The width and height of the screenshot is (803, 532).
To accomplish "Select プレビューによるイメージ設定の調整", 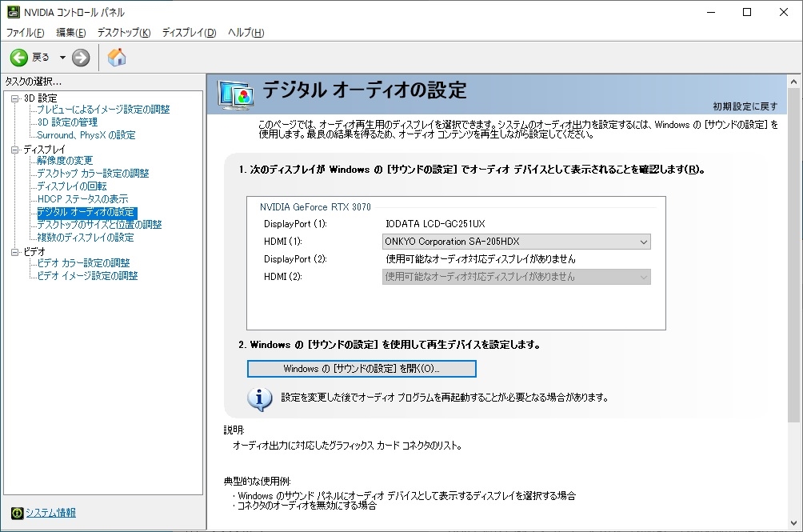I will (103, 109).
